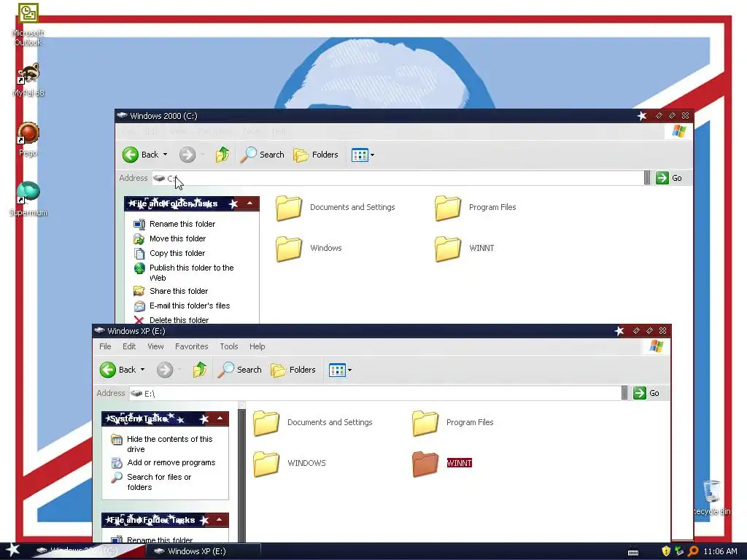The image size is (747, 560).
Task: Click Move this folder link
Action: [x=169, y=238]
